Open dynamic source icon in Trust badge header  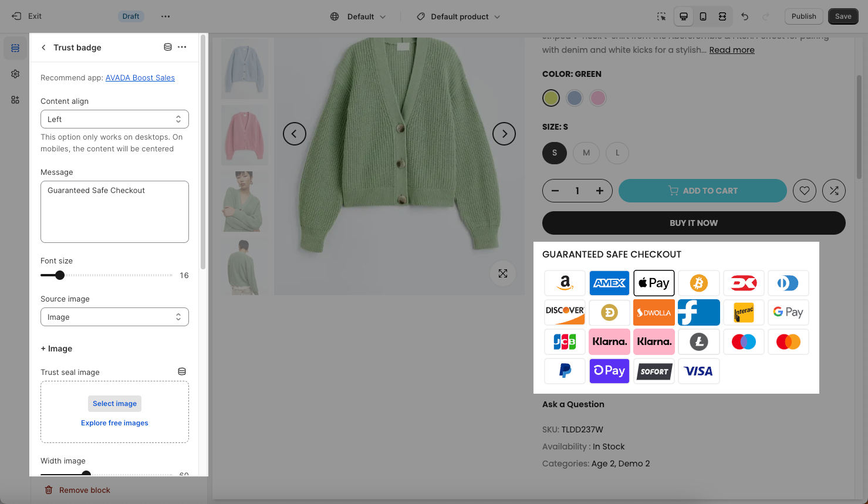(168, 47)
